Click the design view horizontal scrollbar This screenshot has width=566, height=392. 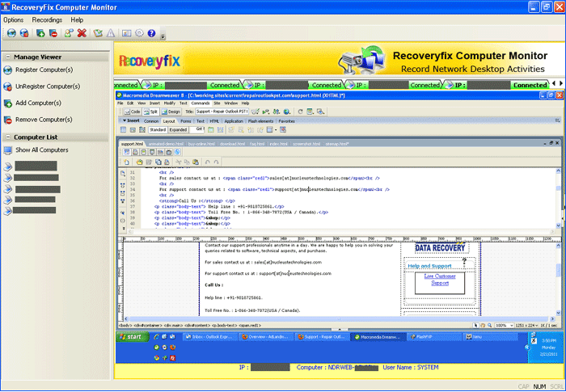pyautogui.click(x=339, y=319)
